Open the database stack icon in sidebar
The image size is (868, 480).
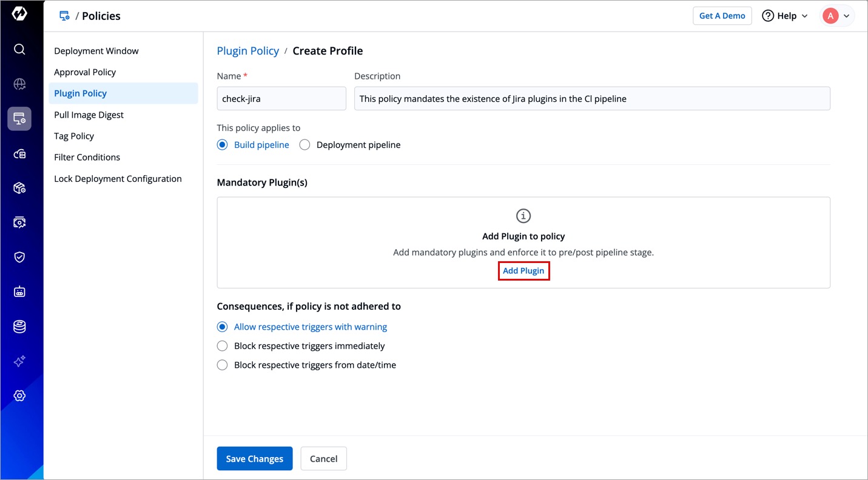pos(19,327)
